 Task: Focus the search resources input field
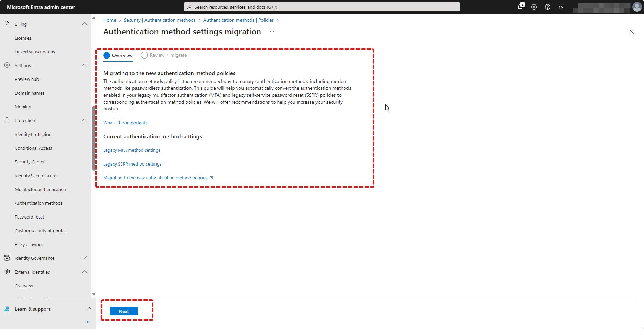coord(322,7)
